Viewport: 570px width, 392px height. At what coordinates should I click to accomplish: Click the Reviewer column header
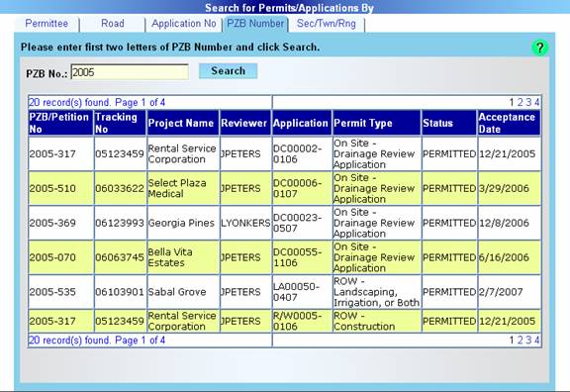point(245,123)
